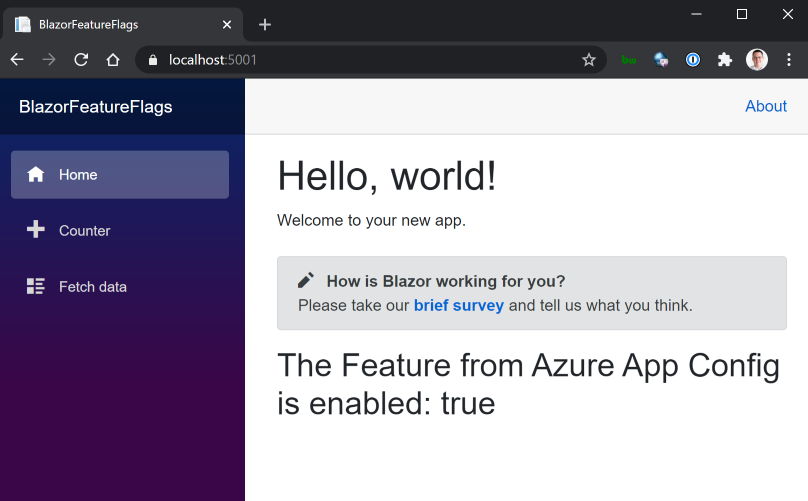Maximize the browser window

tap(742, 14)
